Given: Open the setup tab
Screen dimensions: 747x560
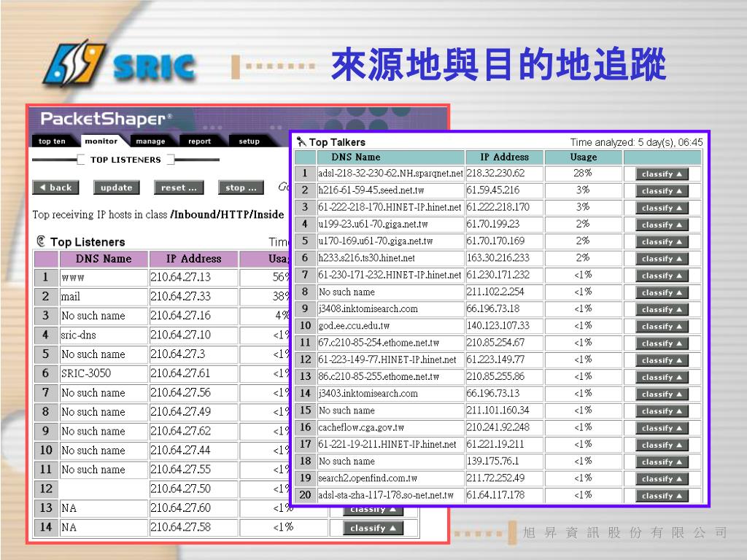Looking at the screenshot, I should click(x=249, y=141).
